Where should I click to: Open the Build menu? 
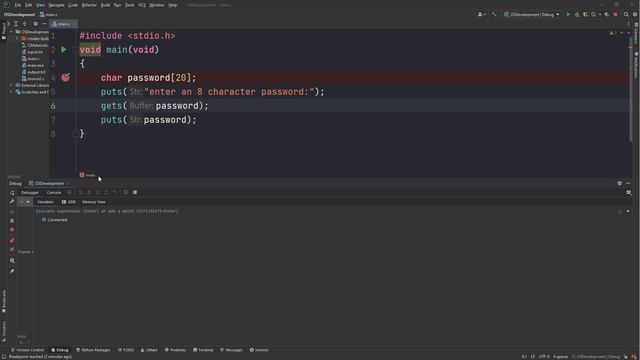105,5
